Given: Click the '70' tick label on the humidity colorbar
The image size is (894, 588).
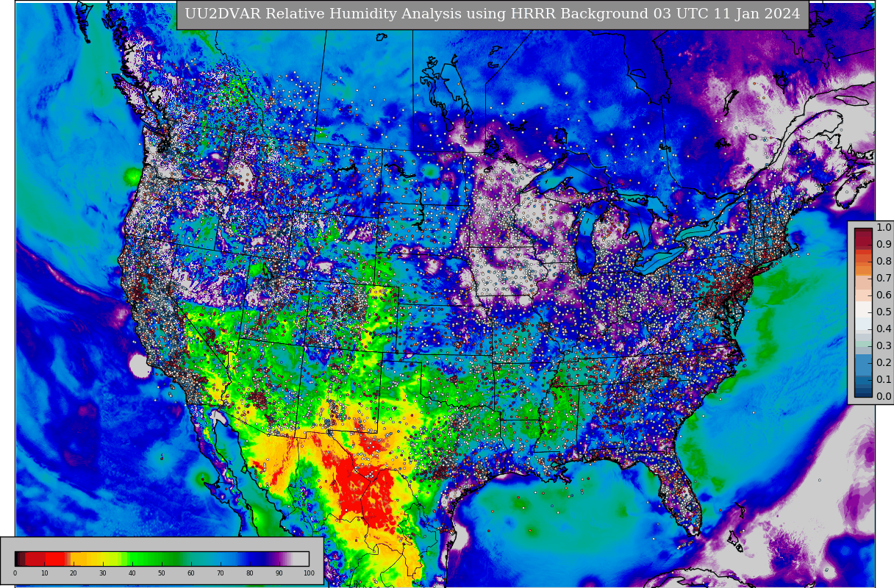Looking at the screenshot, I should click(221, 573).
